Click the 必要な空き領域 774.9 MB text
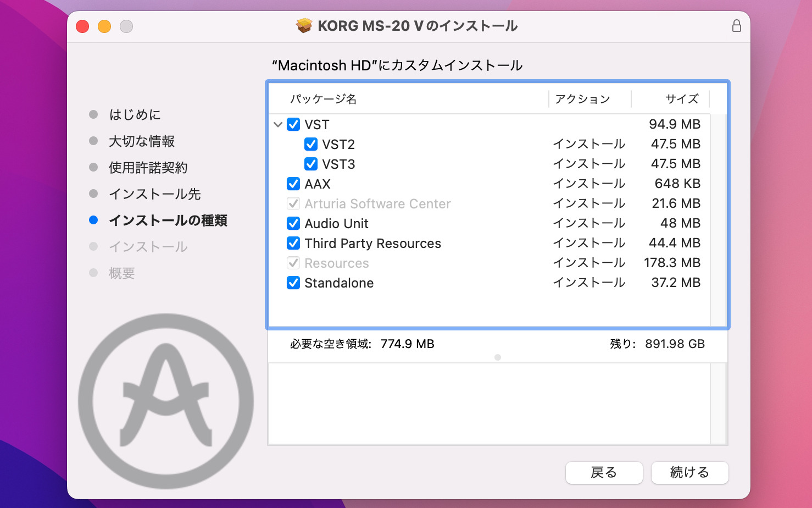 (x=362, y=344)
